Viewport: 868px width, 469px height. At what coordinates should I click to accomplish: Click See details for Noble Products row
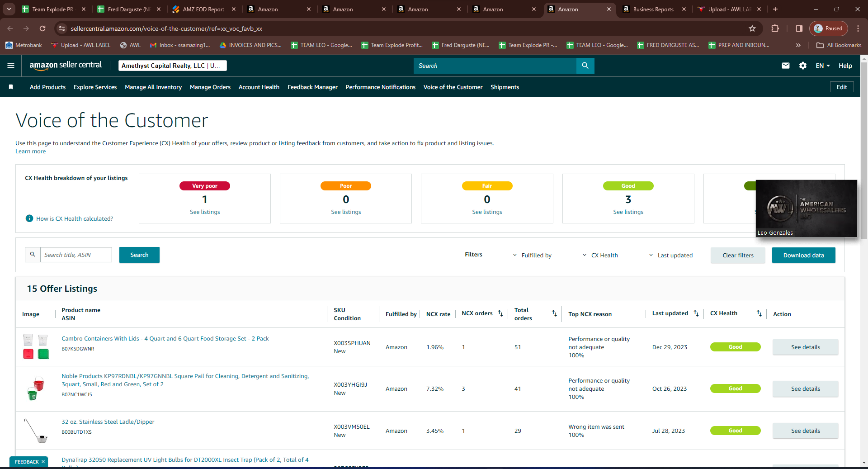[x=805, y=388]
